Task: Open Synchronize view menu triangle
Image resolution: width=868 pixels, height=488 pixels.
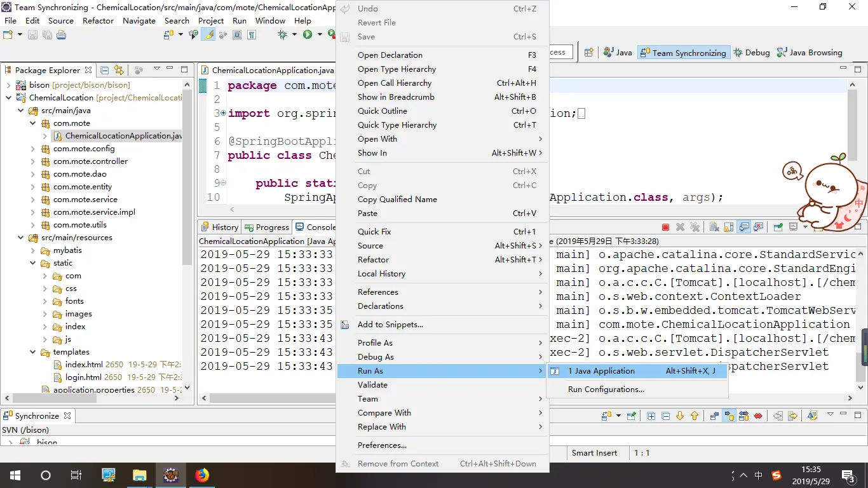Action: (831, 414)
